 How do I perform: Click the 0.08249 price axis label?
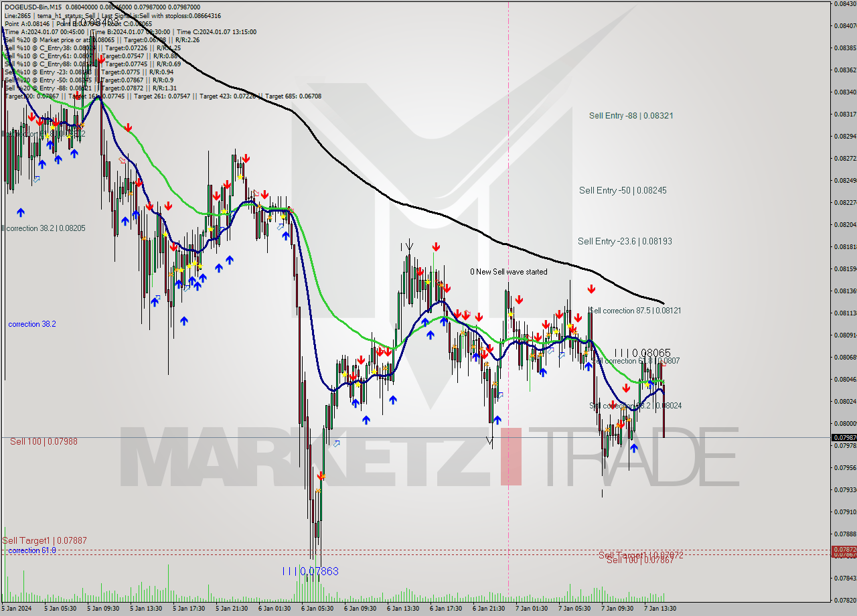click(x=844, y=180)
